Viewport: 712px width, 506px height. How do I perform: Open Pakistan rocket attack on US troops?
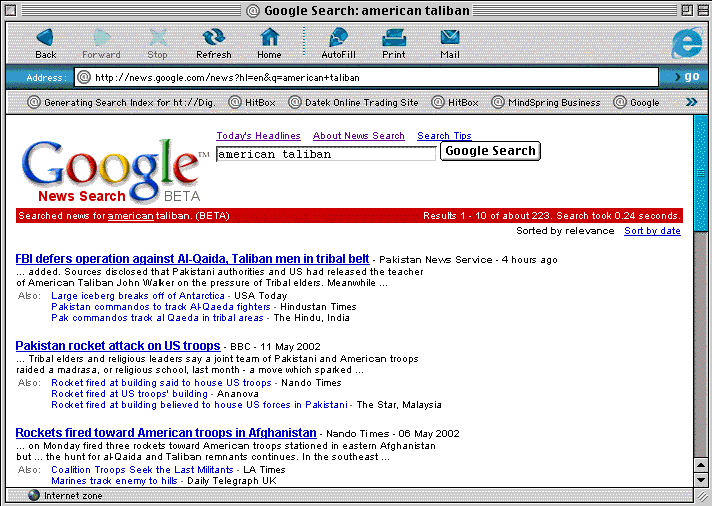118,346
